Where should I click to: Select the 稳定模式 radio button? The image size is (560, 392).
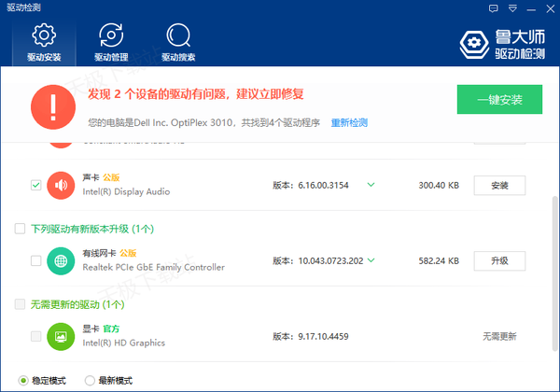pyautogui.click(x=23, y=380)
